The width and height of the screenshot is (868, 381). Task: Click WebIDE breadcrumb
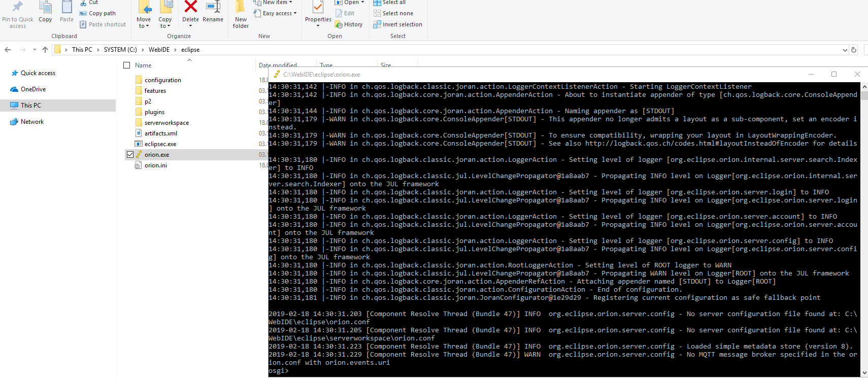pyautogui.click(x=159, y=50)
